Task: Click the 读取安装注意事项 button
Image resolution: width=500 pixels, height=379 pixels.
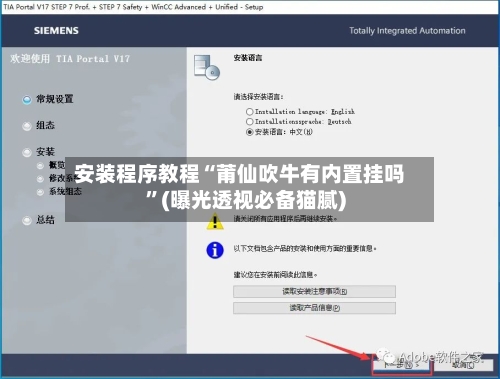Action: (314, 292)
